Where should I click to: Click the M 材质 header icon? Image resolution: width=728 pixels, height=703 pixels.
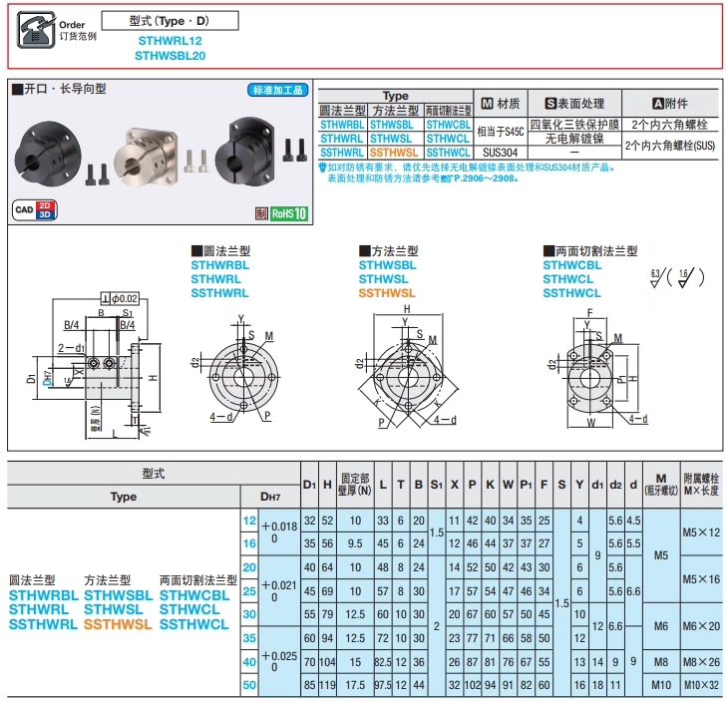487,104
